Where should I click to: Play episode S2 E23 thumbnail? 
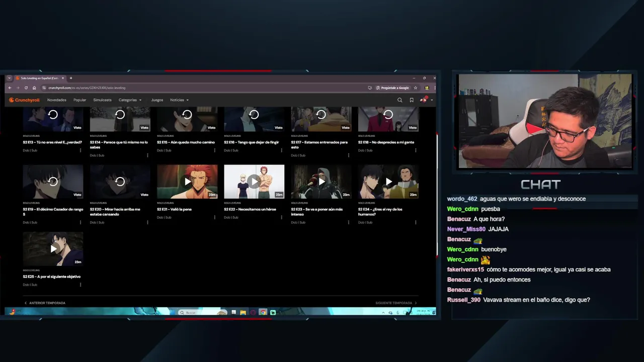coord(321,182)
